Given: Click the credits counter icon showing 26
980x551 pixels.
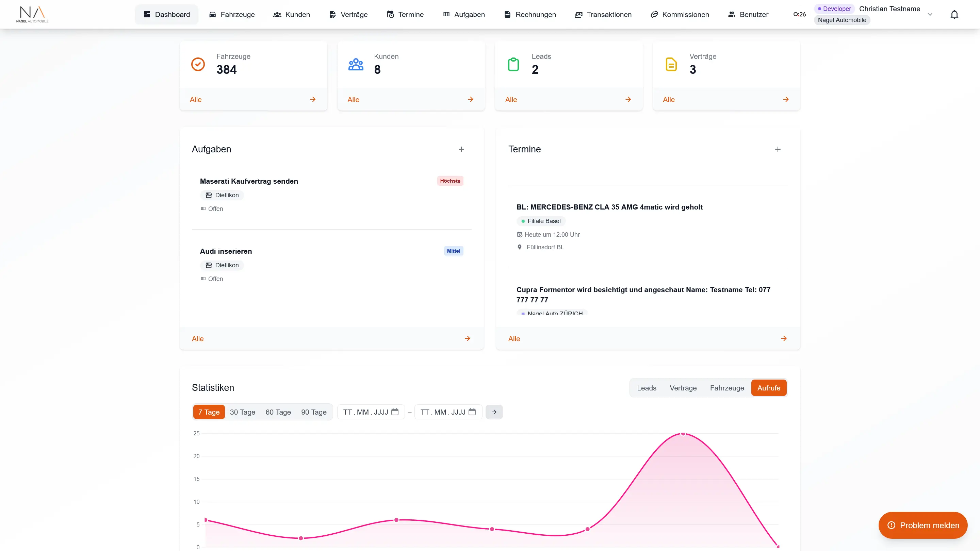Looking at the screenshot, I should click(799, 14).
